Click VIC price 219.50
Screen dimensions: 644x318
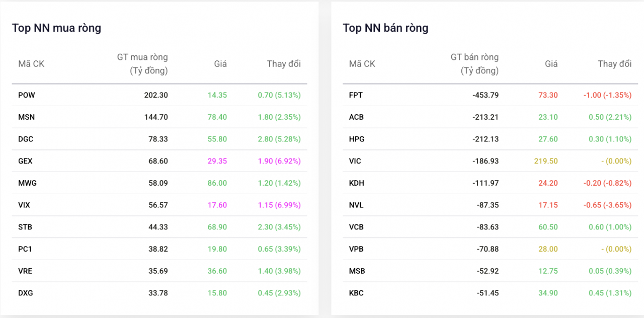click(546, 162)
